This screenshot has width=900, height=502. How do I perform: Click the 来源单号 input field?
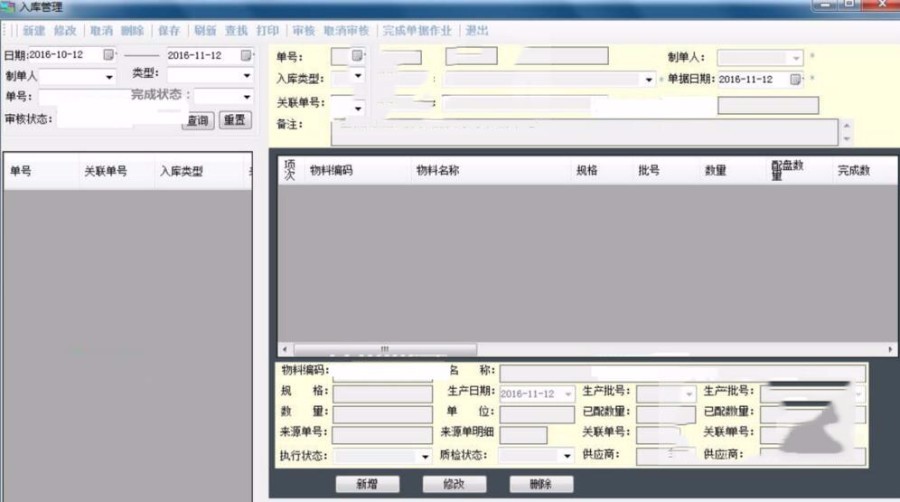[382, 435]
